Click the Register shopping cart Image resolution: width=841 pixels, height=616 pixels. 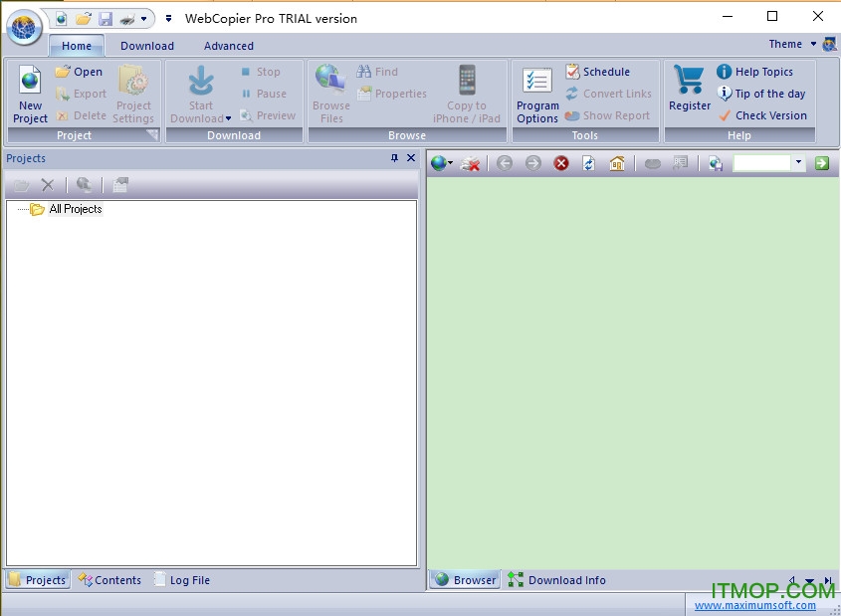tap(689, 88)
